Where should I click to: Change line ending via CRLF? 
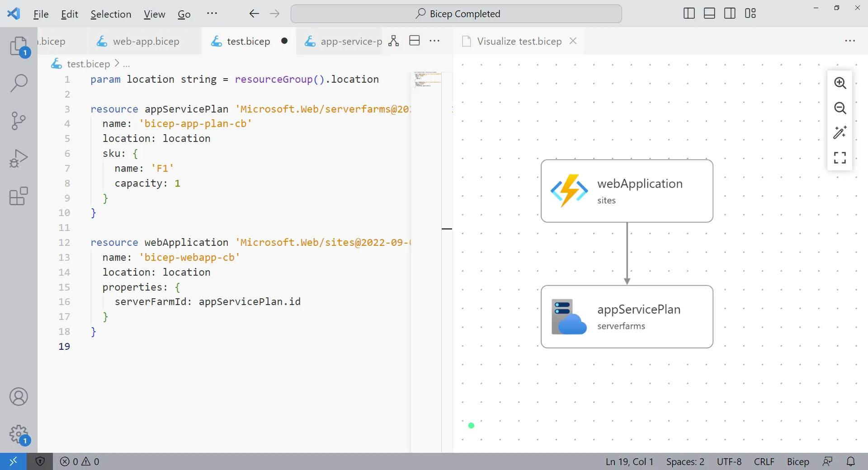(x=764, y=461)
